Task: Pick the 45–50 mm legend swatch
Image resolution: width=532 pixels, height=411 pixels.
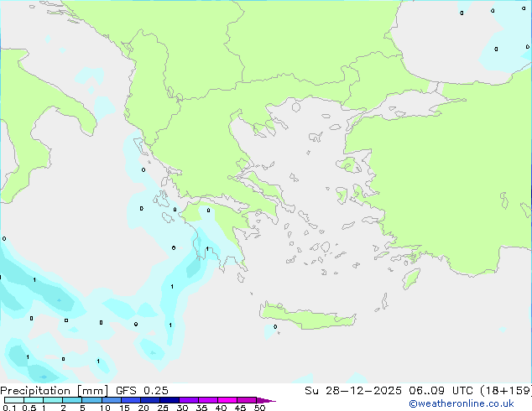Action: point(247,400)
